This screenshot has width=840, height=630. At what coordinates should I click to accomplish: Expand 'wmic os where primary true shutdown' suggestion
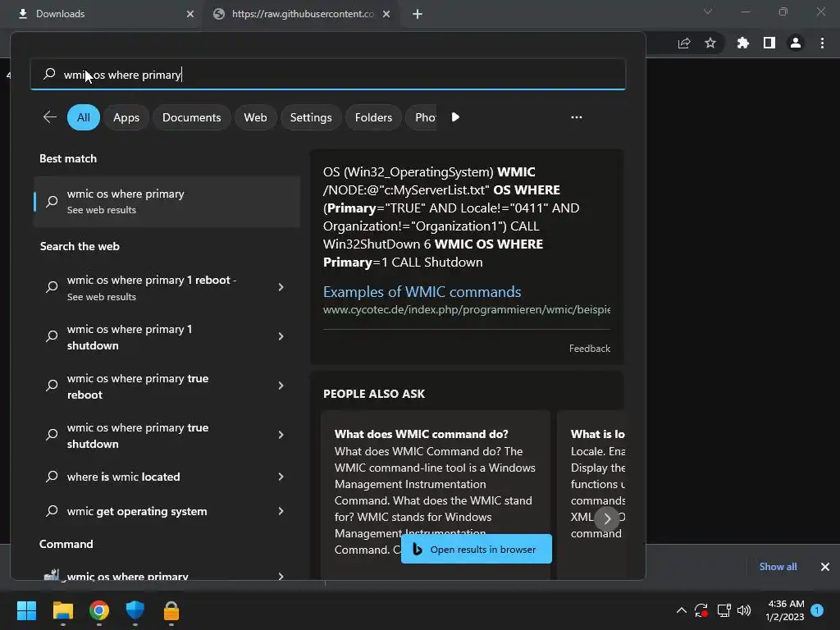pos(281,435)
